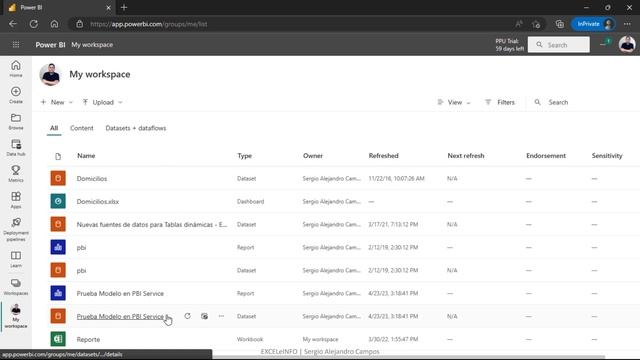Click My workspace breadcrumb in header
Image resolution: width=640 pixels, height=360 pixels.
[x=92, y=44]
